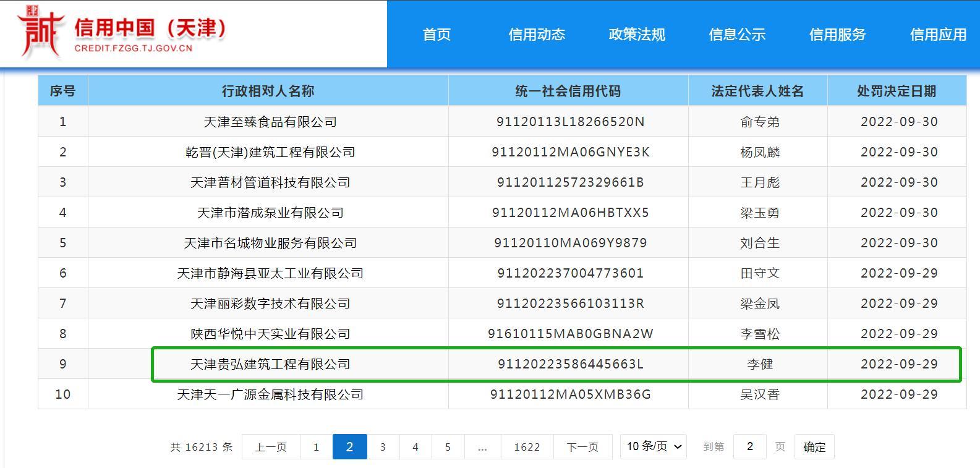The image size is (980, 468).
Task: Open 天津市静海县亚太工业有限公司 entry
Action: [x=270, y=273]
